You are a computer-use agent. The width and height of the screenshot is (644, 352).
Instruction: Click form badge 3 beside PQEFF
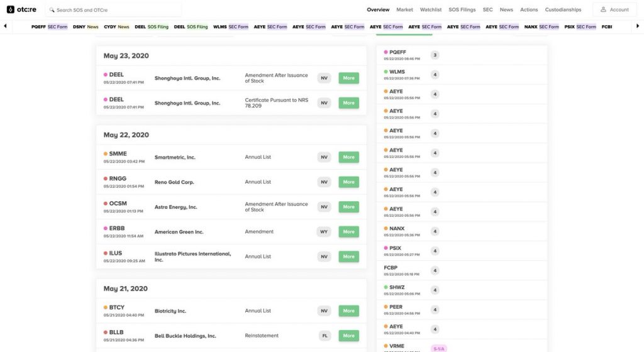(x=435, y=55)
